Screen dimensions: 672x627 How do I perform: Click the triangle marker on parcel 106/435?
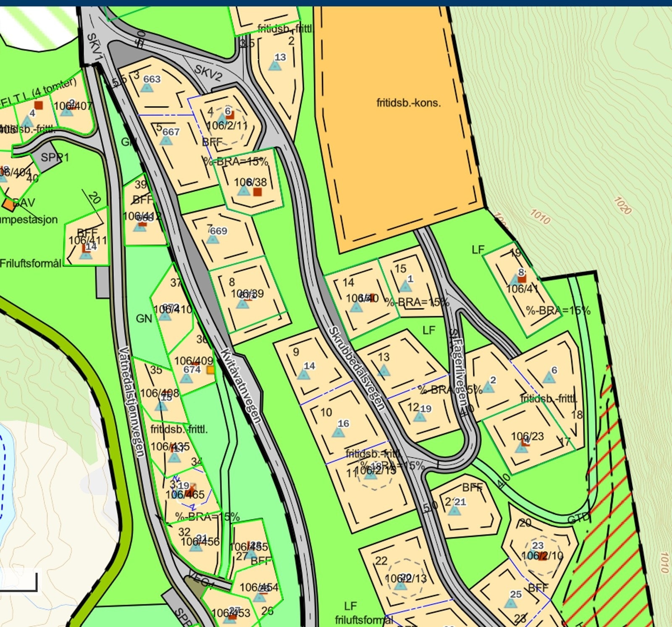(174, 457)
